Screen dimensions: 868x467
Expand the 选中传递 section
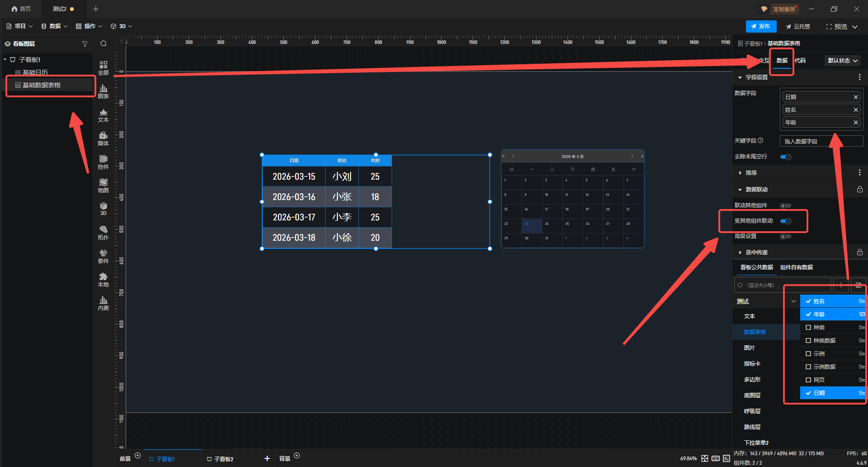tap(756, 253)
